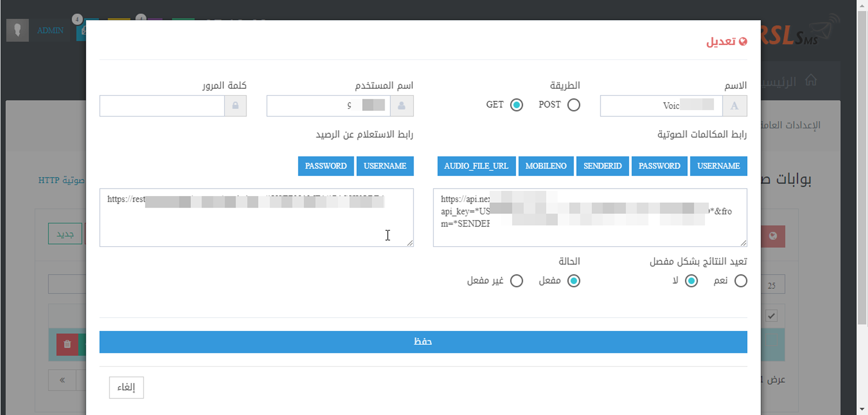Set status to مفعل (active)
This screenshot has width=868, height=415.
[574, 281]
